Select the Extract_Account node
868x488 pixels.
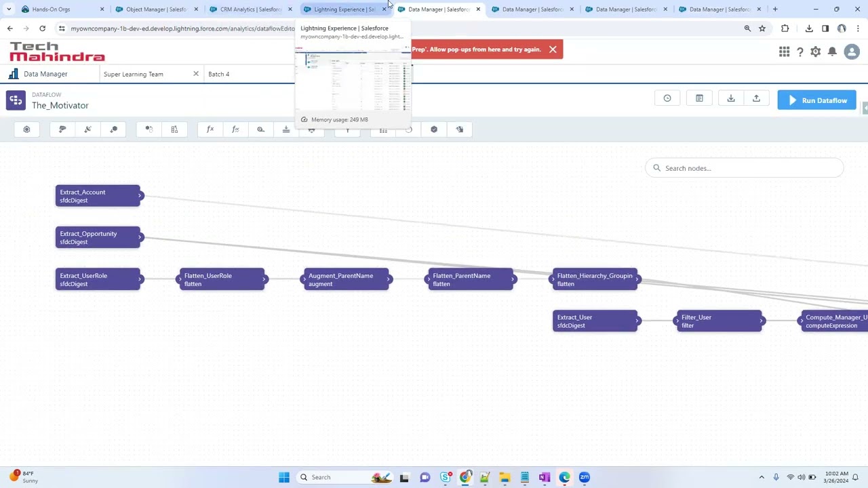point(99,196)
